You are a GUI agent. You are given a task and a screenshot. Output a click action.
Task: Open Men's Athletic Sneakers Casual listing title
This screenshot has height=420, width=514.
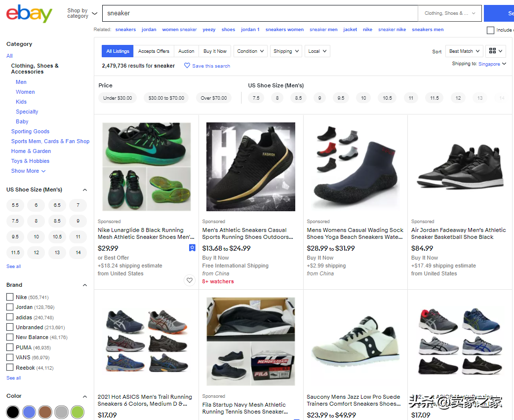tap(247, 233)
